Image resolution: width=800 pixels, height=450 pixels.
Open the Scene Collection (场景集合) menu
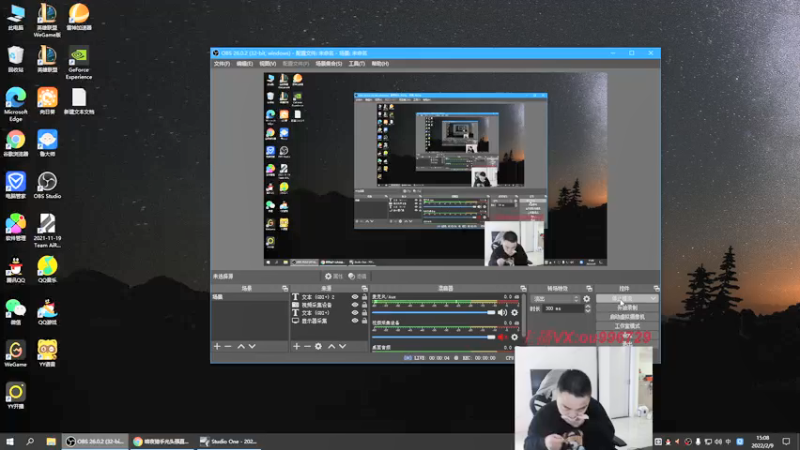[x=329, y=64]
